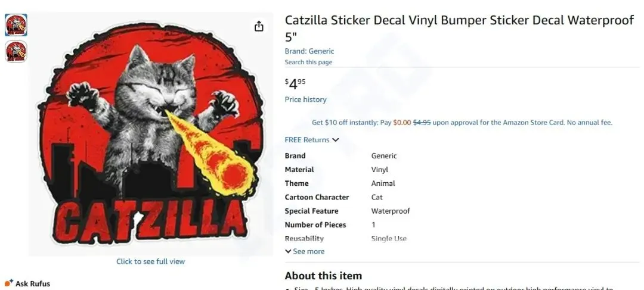Click to see full view link
644x290 pixels.
150,261
